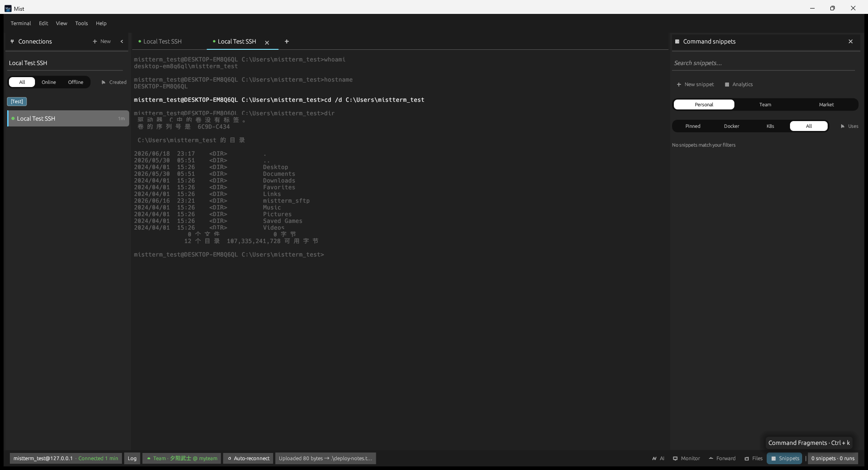Switch to the Market snippets tab

point(826,104)
